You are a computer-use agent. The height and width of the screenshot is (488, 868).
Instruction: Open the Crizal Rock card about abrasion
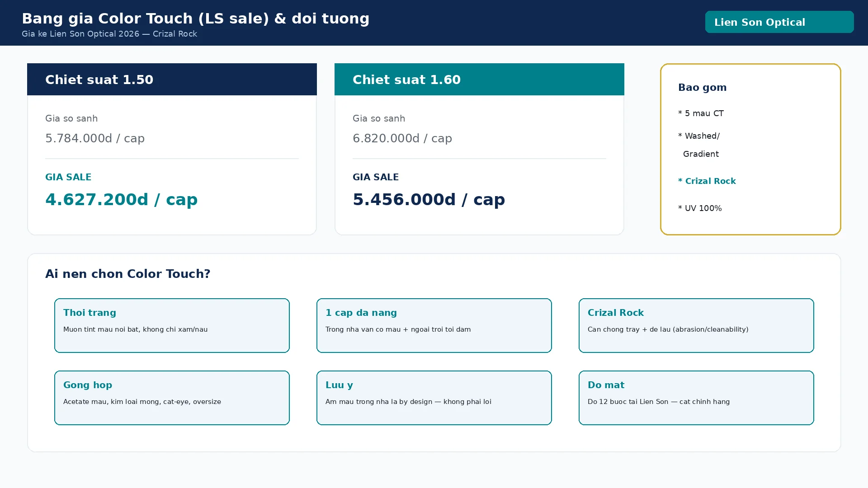(696, 325)
